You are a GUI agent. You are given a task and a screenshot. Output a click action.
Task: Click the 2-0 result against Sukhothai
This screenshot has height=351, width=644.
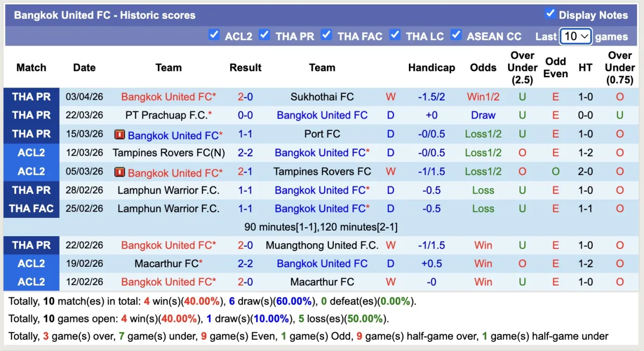click(245, 97)
